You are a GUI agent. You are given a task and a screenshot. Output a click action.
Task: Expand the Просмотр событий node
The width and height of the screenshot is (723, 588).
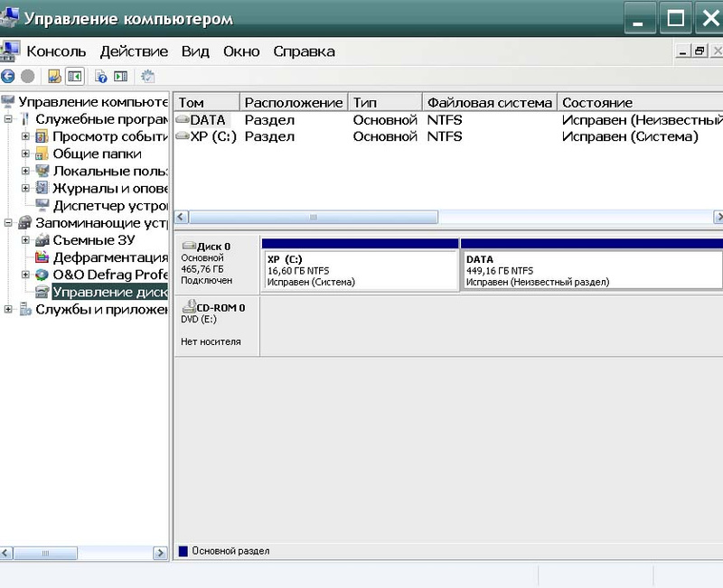pyautogui.click(x=26, y=137)
